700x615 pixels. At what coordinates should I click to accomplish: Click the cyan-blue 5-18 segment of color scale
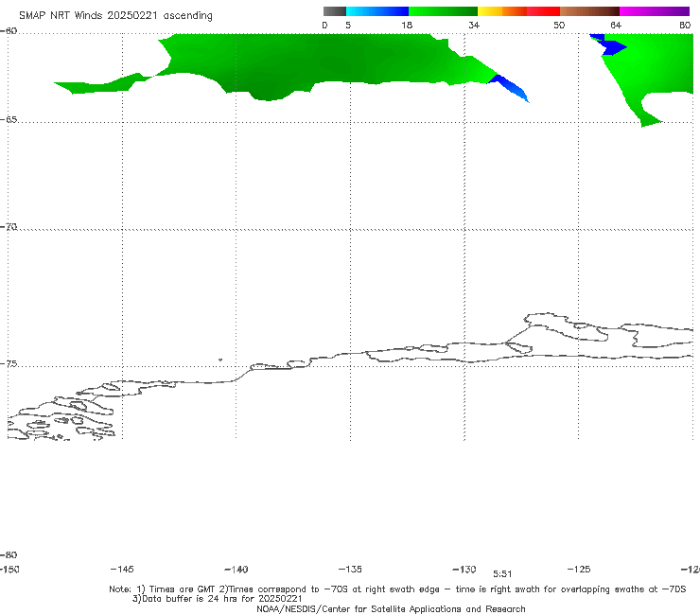coord(377,11)
